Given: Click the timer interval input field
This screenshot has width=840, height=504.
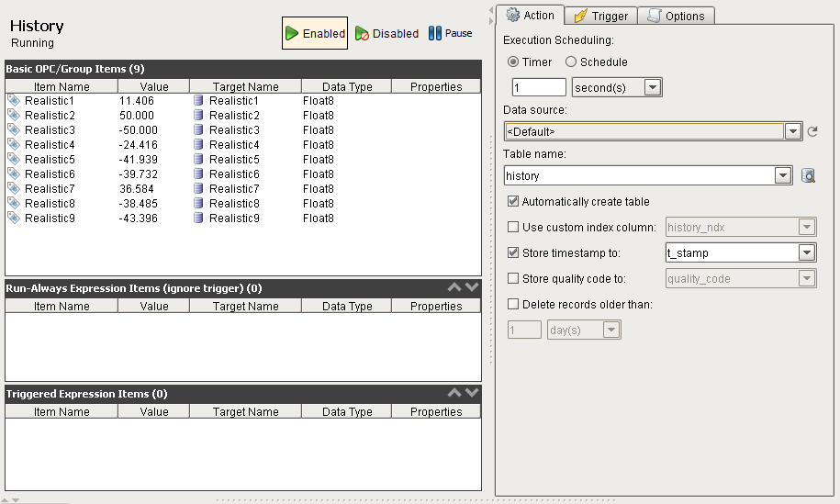Looking at the screenshot, I should 538,87.
